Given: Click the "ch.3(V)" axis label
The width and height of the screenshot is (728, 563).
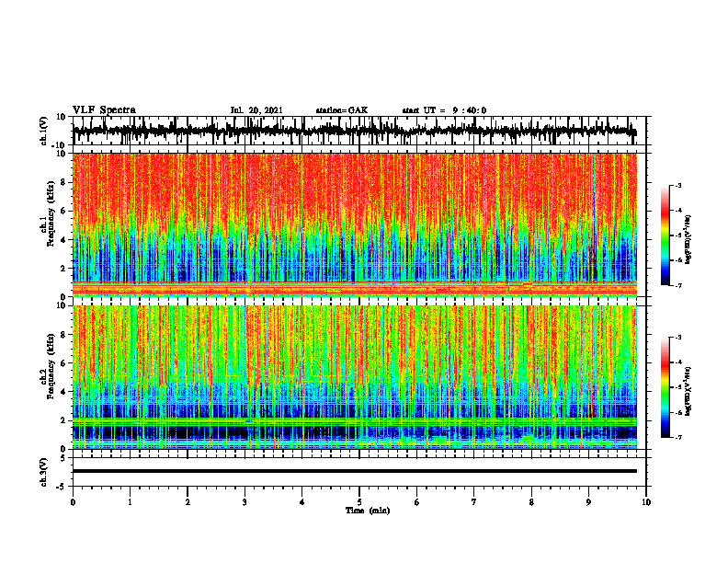Looking at the screenshot, I should (x=44, y=472).
